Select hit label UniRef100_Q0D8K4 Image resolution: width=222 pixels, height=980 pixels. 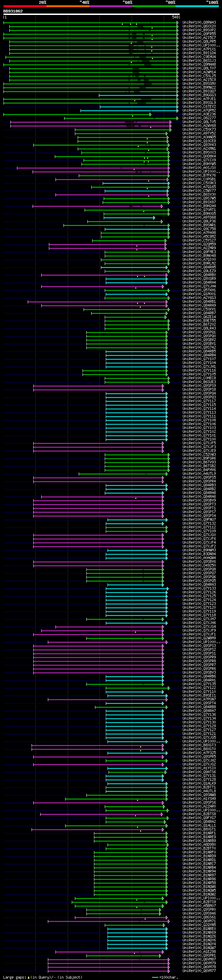tap(199, 156)
